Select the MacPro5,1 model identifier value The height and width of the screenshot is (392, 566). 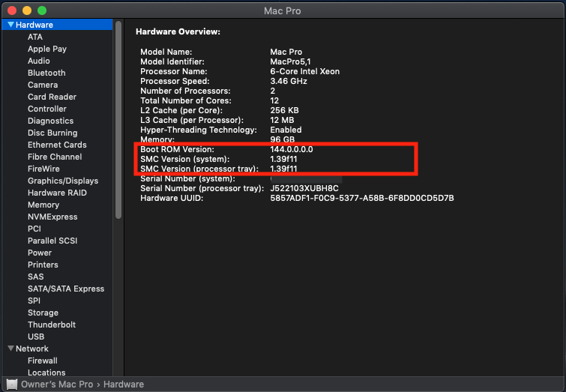pyautogui.click(x=290, y=61)
